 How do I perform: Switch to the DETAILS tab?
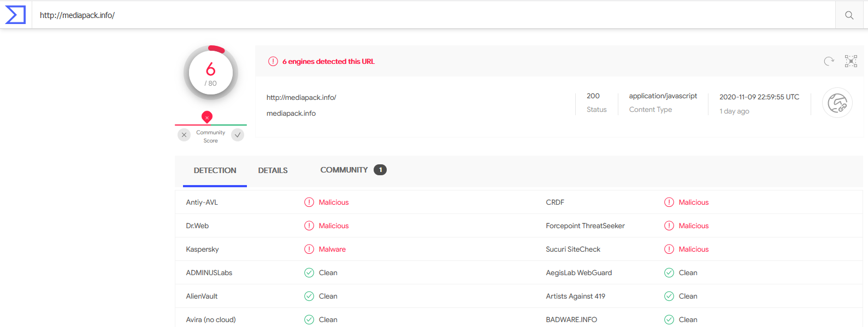coord(273,170)
